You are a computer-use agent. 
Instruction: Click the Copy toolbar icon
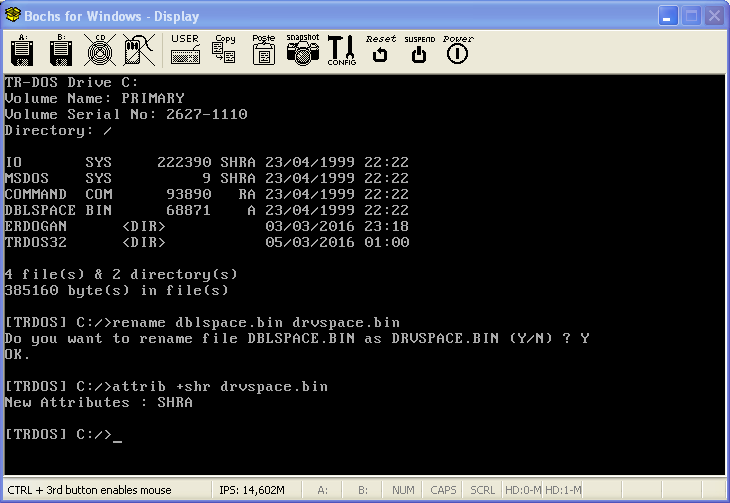pyautogui.click(x=224, y=49)
